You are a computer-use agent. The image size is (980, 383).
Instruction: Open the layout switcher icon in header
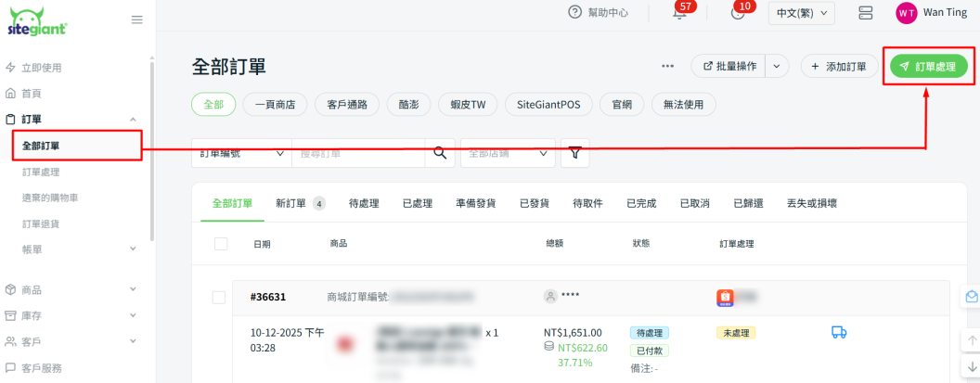[x=865, y=13]
